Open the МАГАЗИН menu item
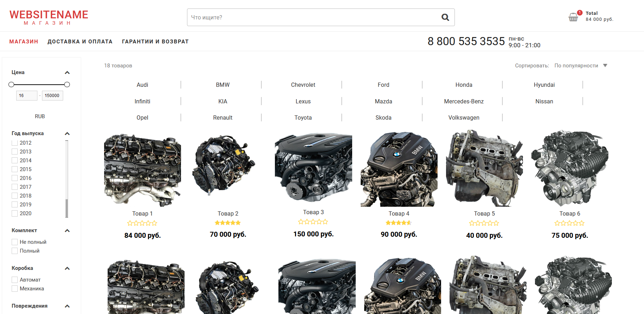 coord(24,42)
